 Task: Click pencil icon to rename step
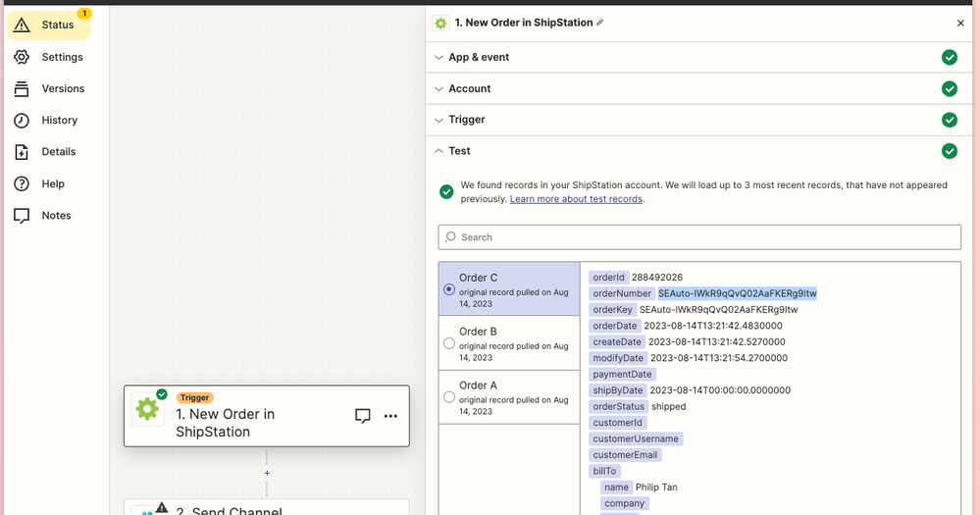pyautogui.click(x=600, y=23)
